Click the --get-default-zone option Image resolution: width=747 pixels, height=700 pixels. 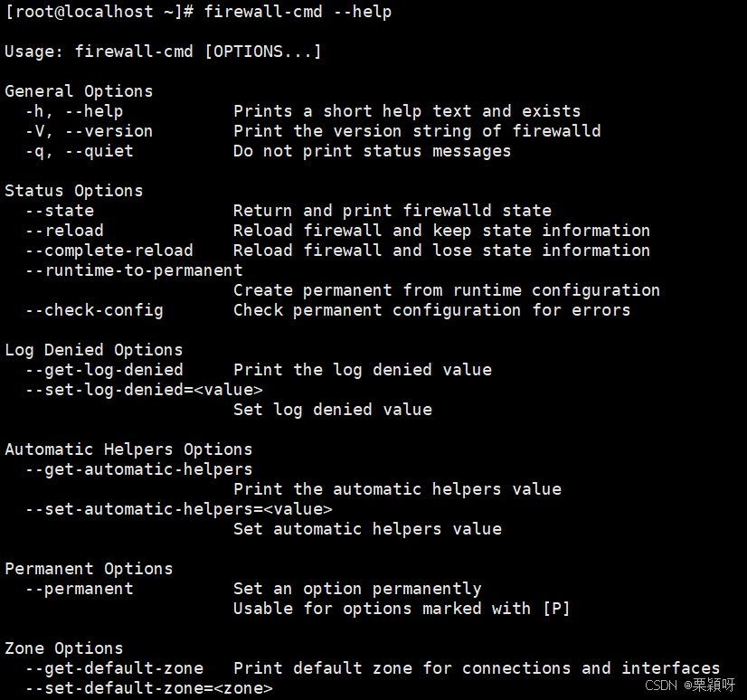coord(114,668)
